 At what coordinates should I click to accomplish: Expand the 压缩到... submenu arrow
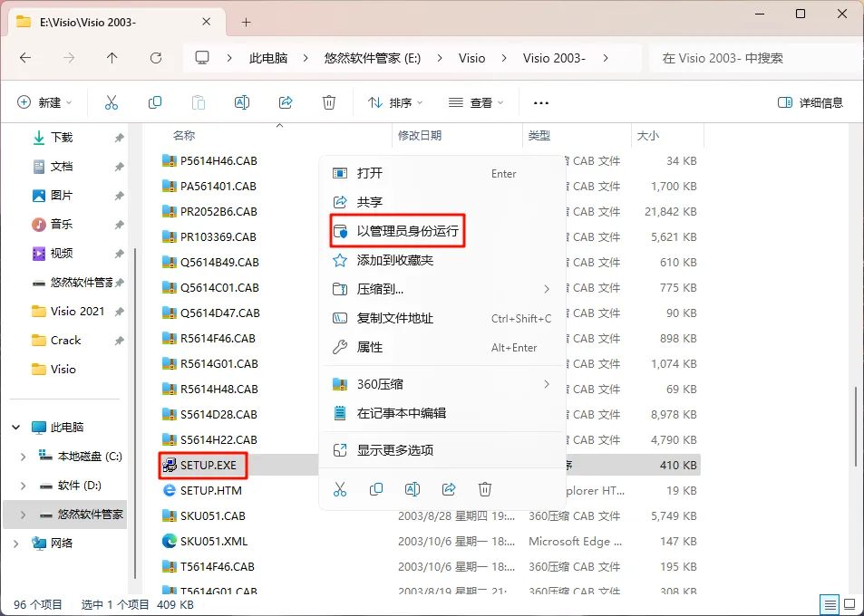547,289
